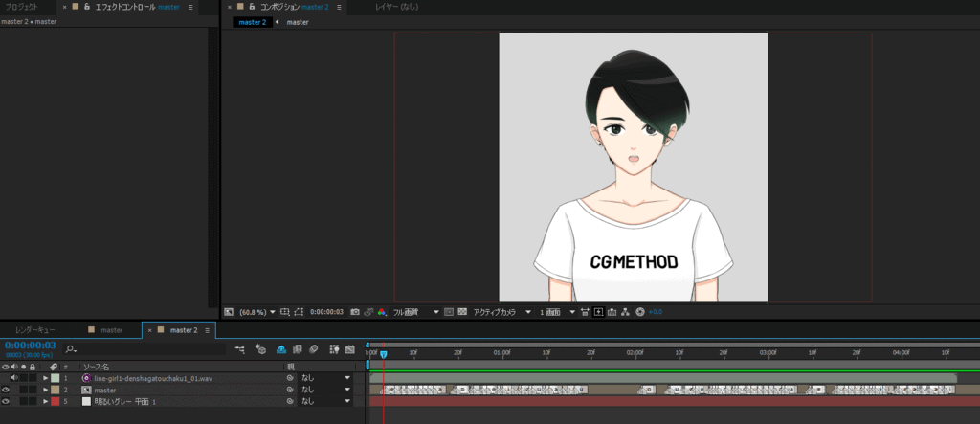
Task: Open the アクティブカメラ view dropdown
Action: (501, 312)
